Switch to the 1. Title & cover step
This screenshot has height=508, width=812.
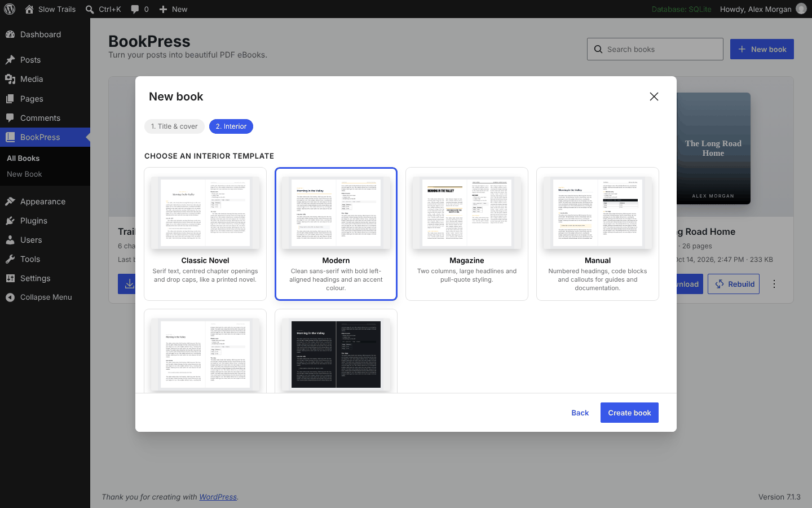pyautogui.click(x=174, y=126)
